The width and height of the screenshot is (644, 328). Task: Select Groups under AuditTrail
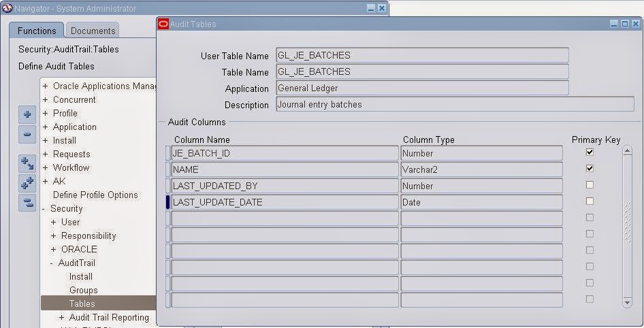coord(83,291)
